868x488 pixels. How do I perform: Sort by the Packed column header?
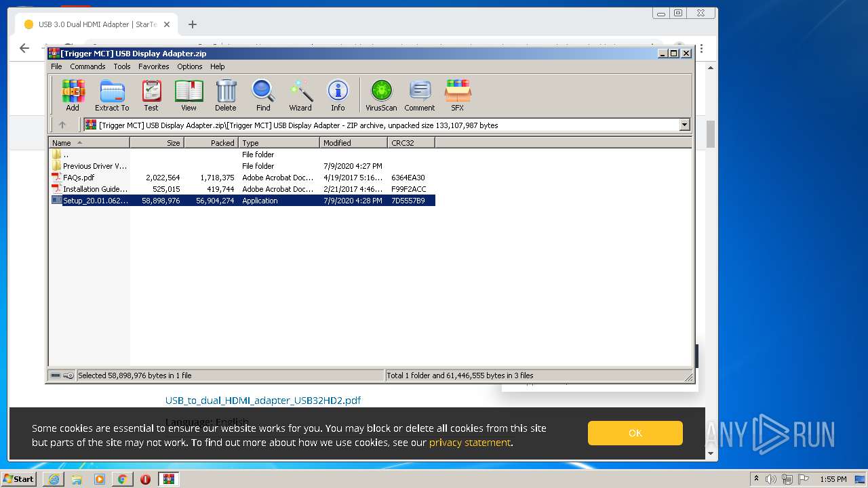point(212,143)
